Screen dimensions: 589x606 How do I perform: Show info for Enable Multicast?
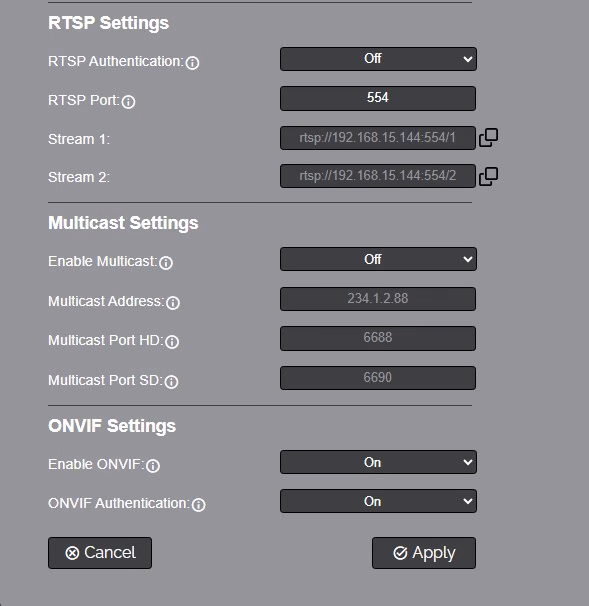[166, 263]
